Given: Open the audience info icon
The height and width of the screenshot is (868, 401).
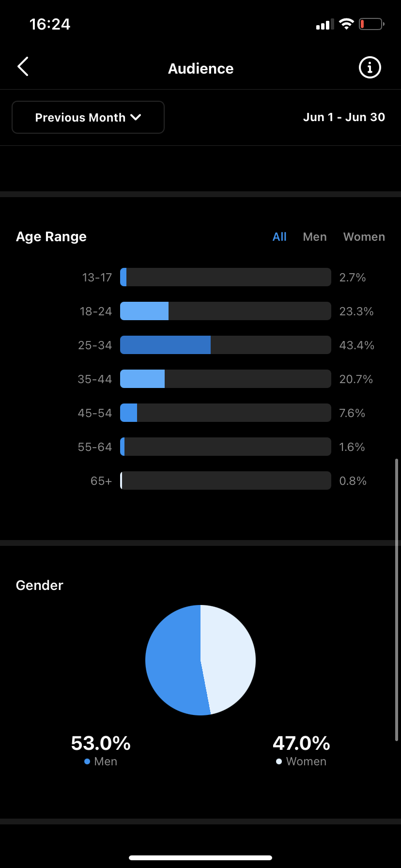Looking at the screenshot, I should click(x=370, y=67).
